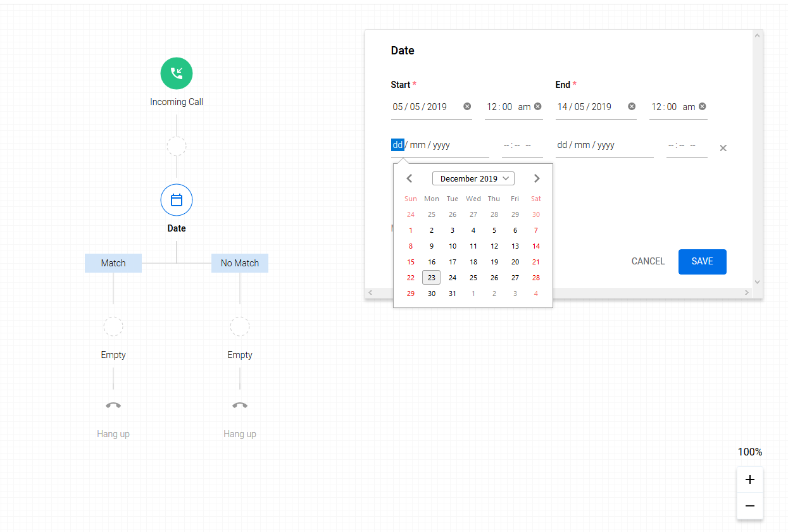Click the Incoming Call phone icon
The height and width of the screenshot is (532, 788).
pyautogui.click(x=177, y=73)
